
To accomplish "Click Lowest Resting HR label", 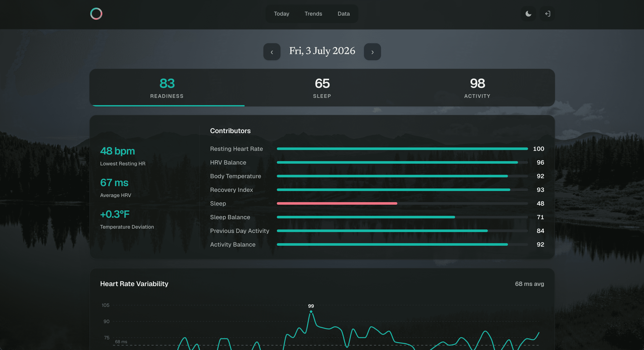I will point(123,164).
